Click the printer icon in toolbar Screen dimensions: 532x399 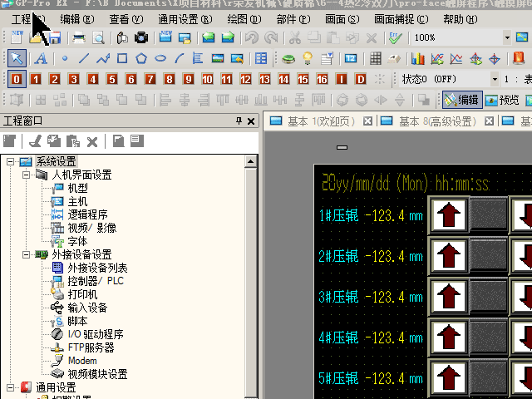click(x=79, y=37)
